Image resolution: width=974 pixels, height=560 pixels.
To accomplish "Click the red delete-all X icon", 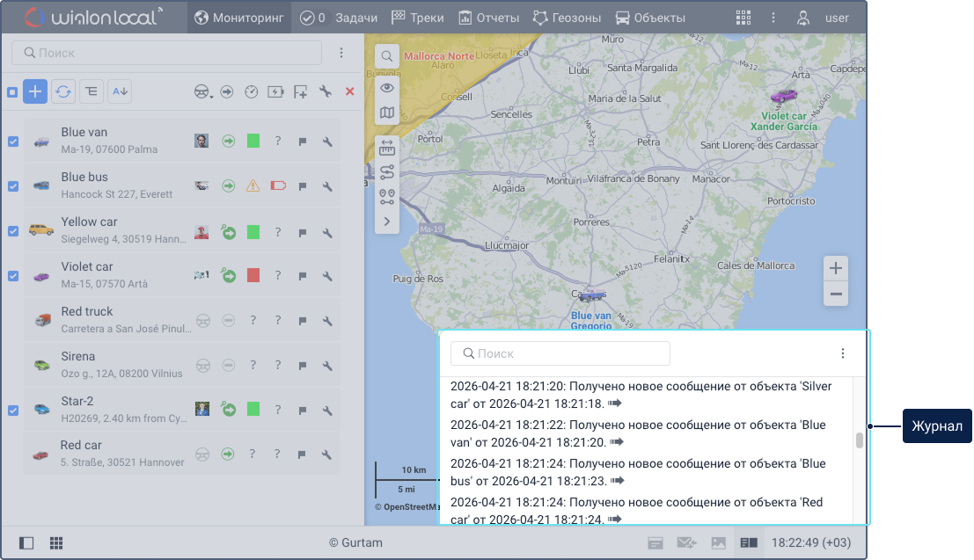I will (x=349, y=91).
